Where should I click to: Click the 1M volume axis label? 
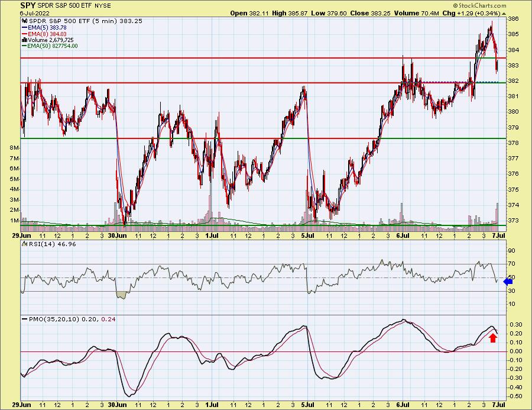14,221
